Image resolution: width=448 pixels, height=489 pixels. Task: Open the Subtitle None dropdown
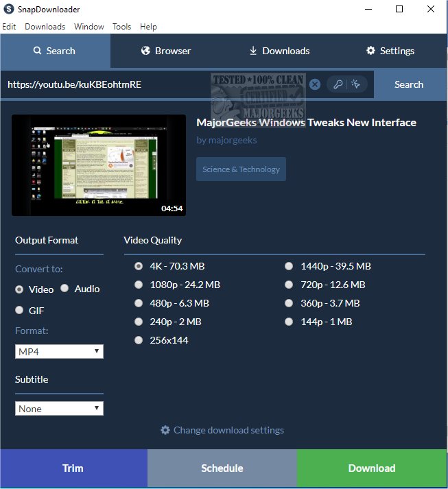tap(59, 409)
